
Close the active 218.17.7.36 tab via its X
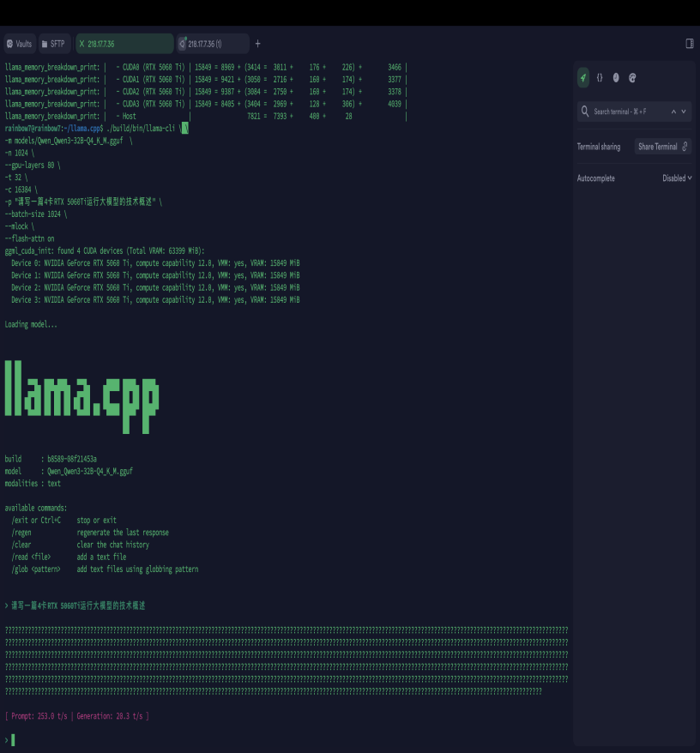point(81,44)
